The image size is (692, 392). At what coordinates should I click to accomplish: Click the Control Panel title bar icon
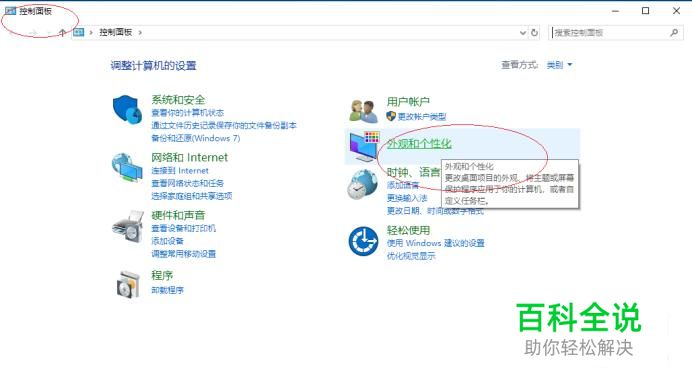(x=10, y=11)
